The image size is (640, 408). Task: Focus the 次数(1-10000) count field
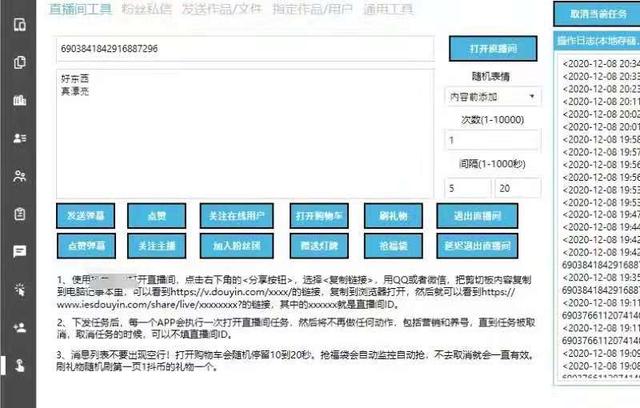[491, 141]
